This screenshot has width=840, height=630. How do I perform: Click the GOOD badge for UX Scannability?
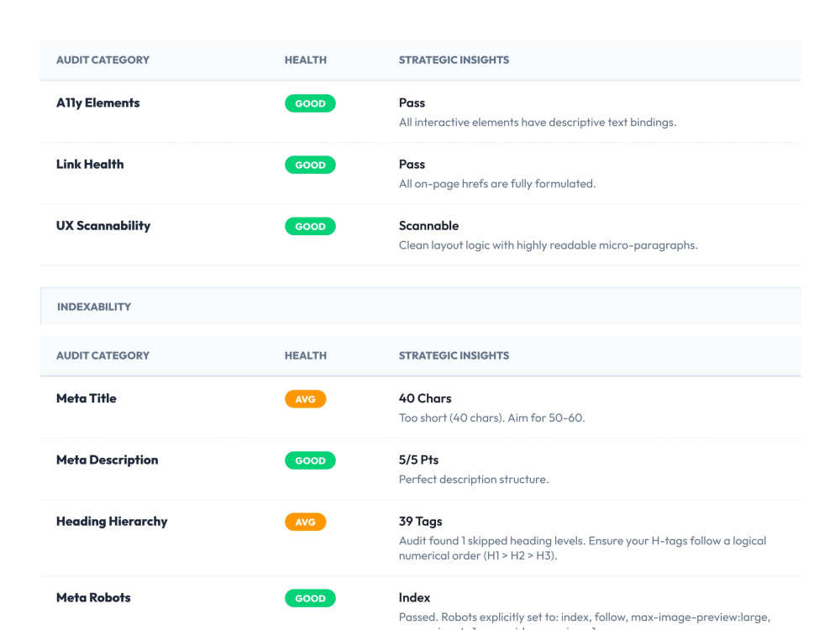(x=310, y=227)
